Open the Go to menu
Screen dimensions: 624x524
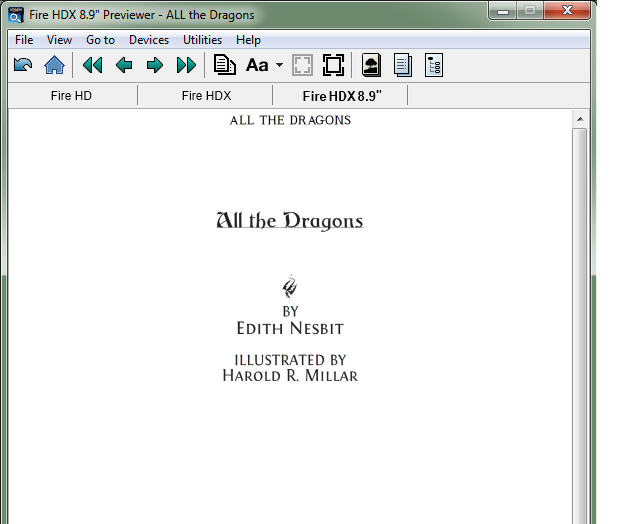[100, 40]
